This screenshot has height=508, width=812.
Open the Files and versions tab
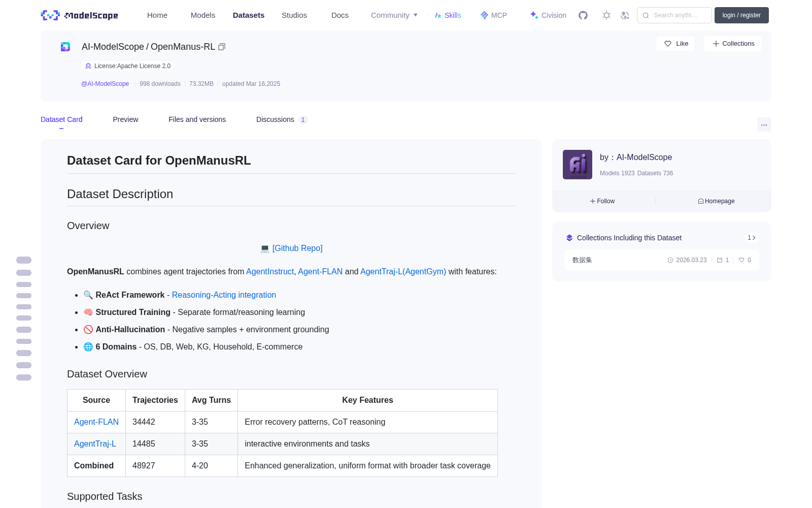197,119
